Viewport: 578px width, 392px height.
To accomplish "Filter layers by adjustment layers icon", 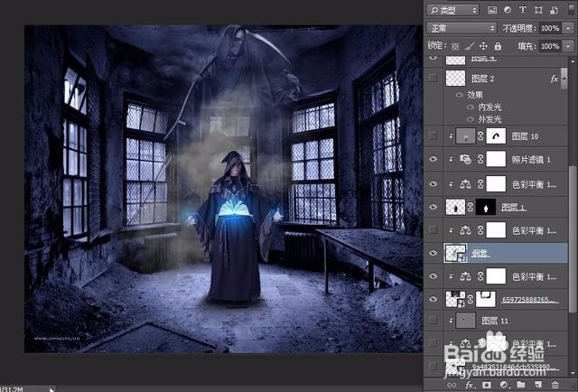I will (508, 10).
